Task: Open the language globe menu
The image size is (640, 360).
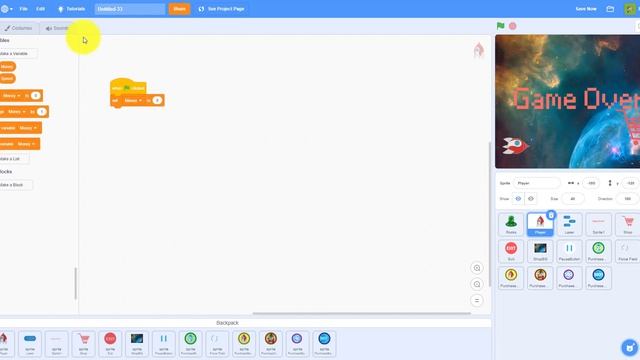Action: click(x=6, y=9)
